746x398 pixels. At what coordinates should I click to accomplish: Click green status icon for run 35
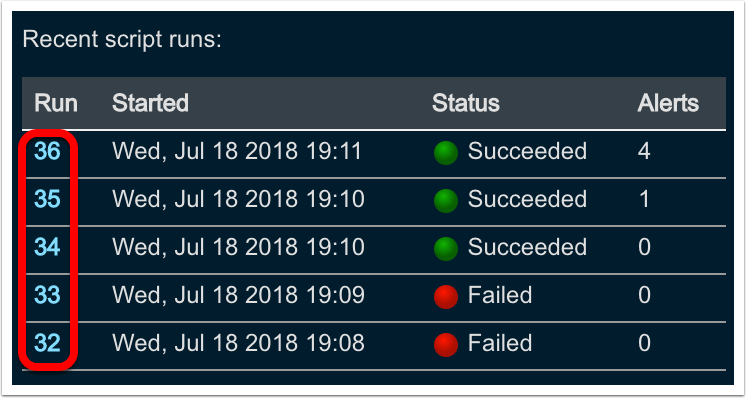tap(446, 201)
